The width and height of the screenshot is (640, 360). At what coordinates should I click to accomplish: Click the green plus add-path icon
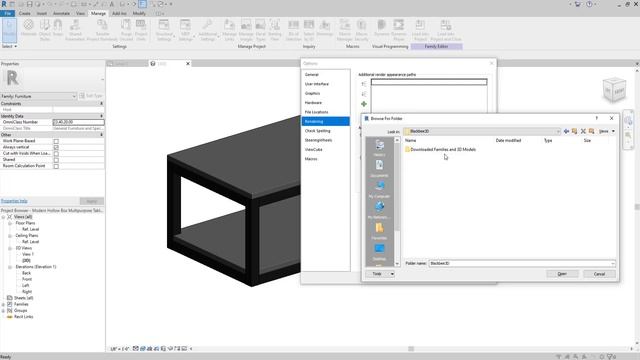point(364,104)
